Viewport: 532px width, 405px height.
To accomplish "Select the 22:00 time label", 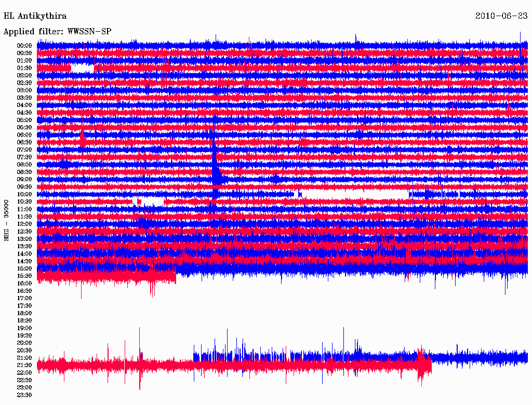I will 24,373.
